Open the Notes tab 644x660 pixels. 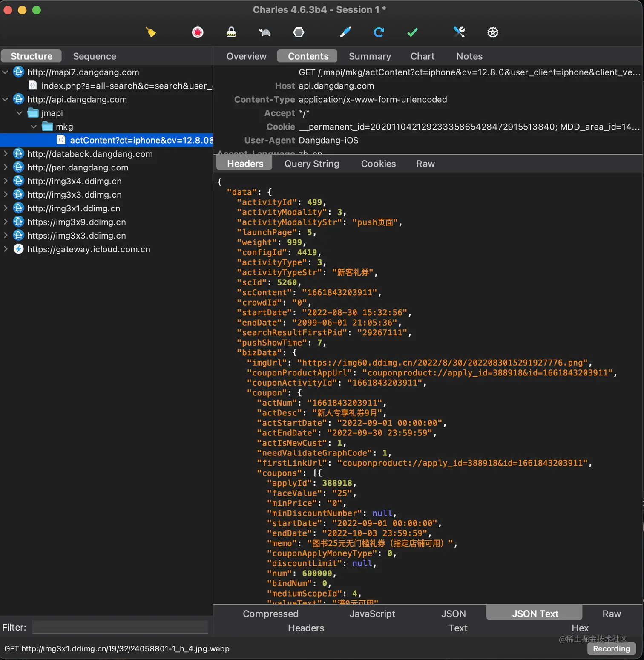point(469,56)
